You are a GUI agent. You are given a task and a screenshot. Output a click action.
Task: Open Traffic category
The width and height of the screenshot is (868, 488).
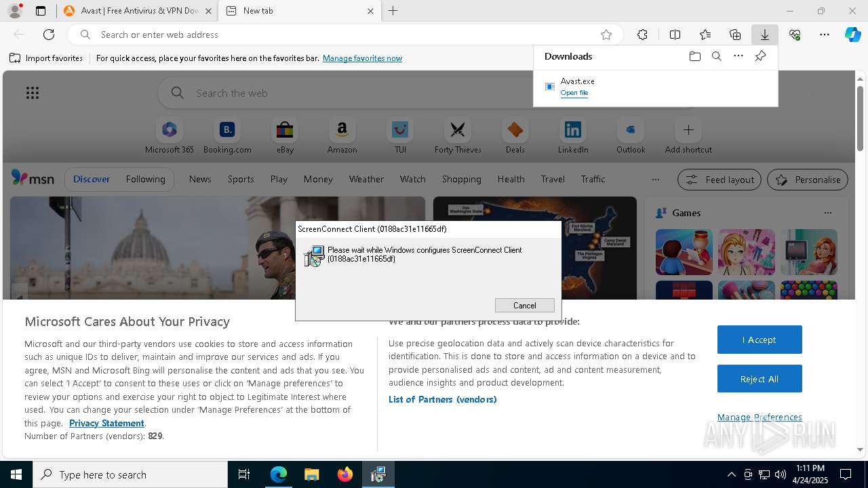point(593,179)
